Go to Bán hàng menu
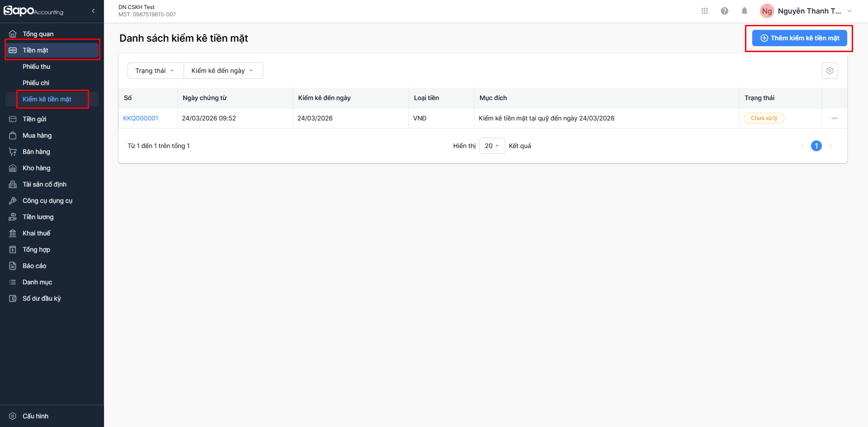Image resolution: width=868 pixels, height=427 pixels. [x=36, y=152]
